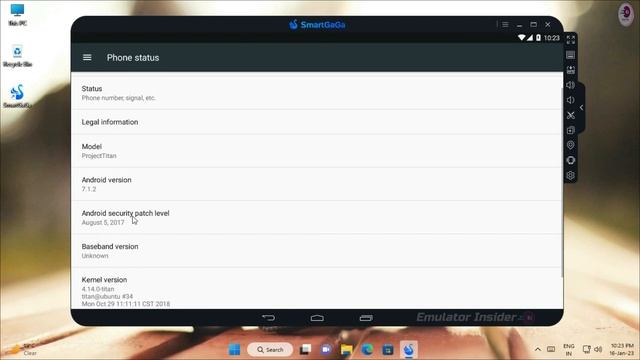Select the Android version 7.1.2 row

(317, 184)
